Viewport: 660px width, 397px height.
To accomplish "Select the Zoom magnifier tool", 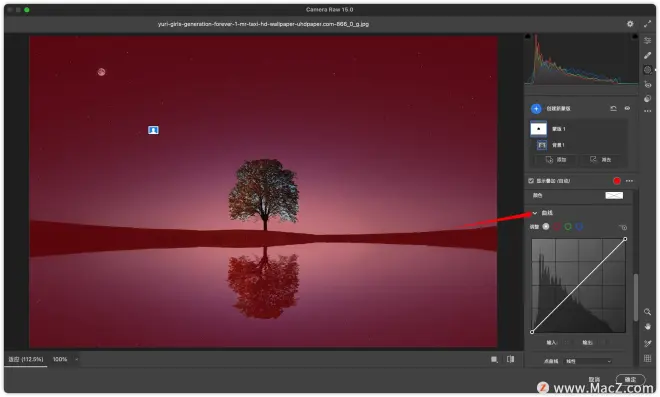I will (x=647, y=312).
